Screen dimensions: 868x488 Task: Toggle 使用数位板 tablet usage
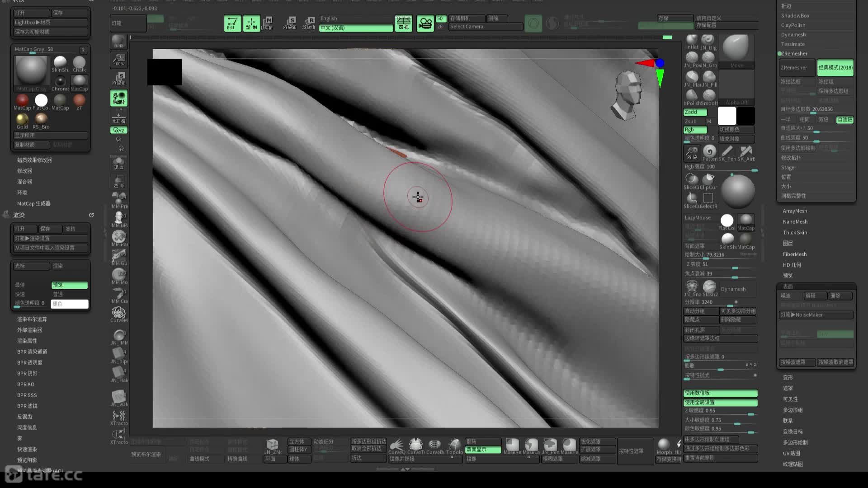[720, 393]
